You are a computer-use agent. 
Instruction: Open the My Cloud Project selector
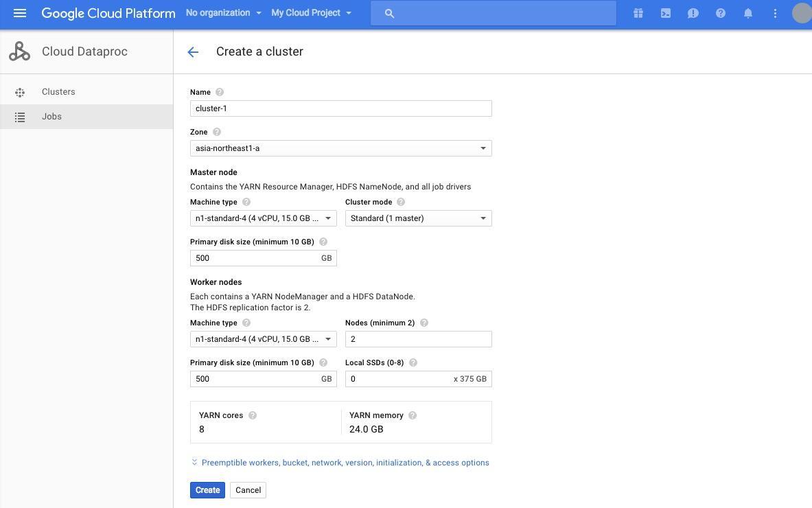point(311,13)
